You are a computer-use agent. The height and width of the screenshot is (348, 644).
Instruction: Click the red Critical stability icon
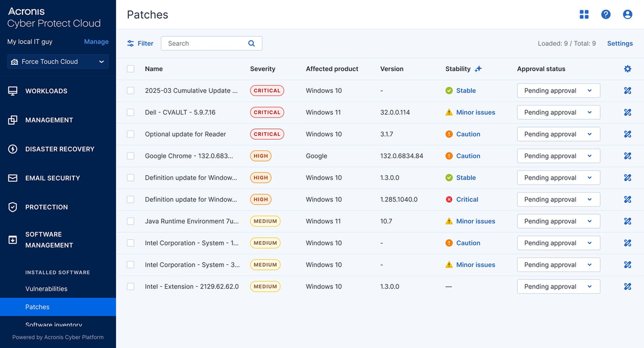(449, 200)
